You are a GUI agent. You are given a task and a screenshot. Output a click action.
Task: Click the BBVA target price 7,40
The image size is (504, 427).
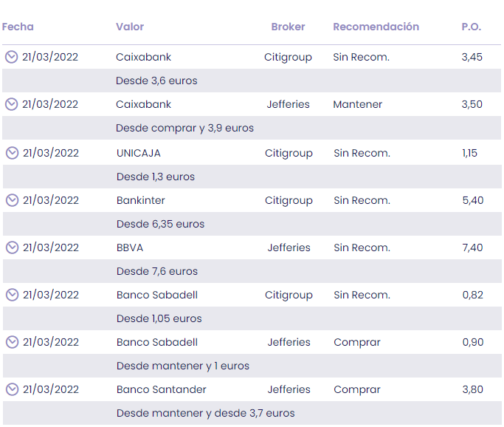pyautogui.click(x=472, y=247)
